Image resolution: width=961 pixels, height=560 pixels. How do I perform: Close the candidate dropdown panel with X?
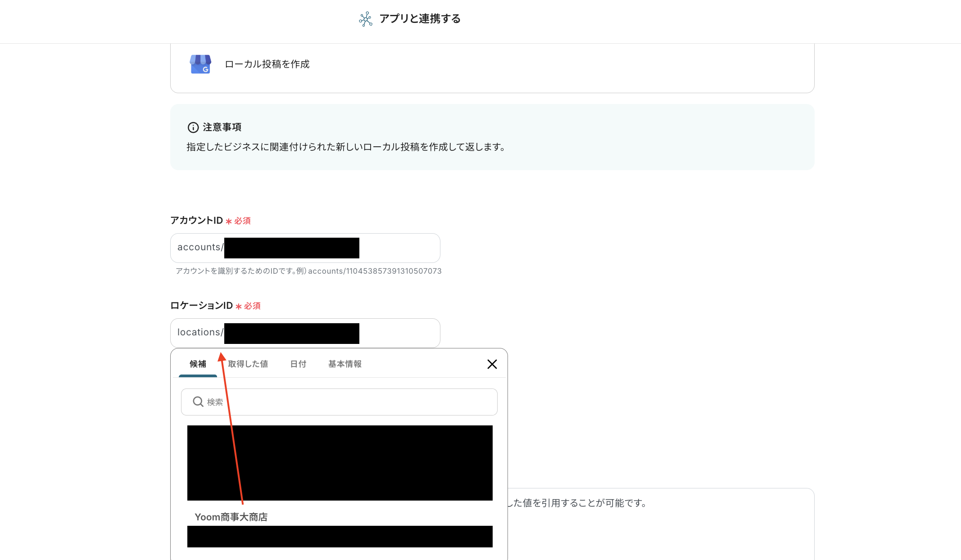coord(492,364)
